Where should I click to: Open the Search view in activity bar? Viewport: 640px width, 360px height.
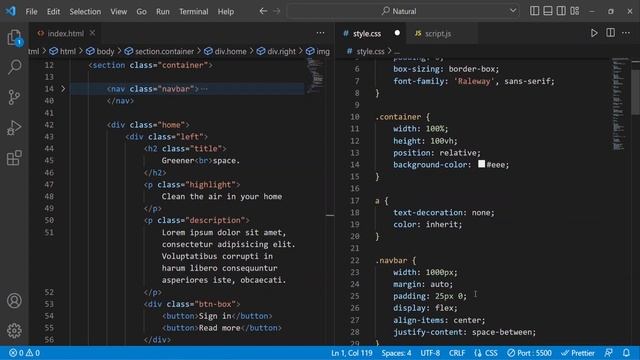(x=14, y=67)
